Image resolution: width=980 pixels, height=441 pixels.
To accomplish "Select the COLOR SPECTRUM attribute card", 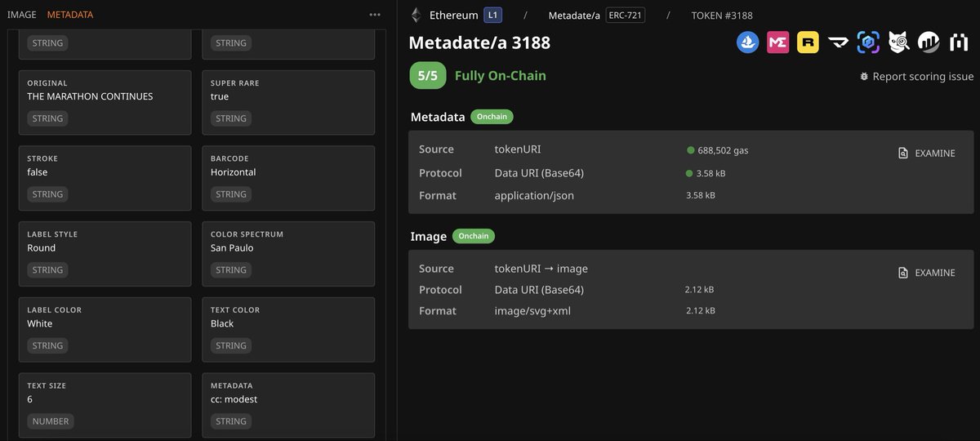I will pos(288,254).
